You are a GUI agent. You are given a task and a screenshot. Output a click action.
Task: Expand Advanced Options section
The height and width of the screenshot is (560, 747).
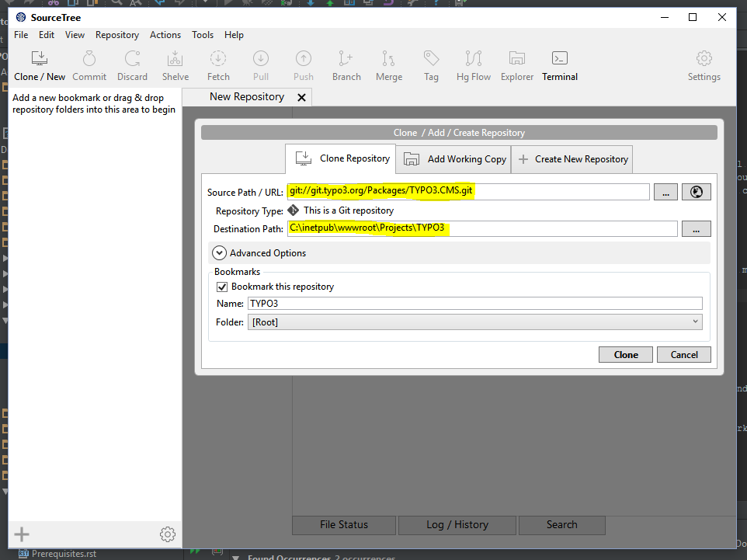point(219,253)
